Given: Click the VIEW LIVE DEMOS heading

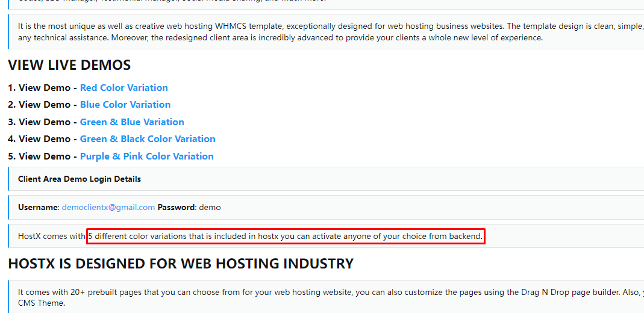Looking at the screenshot, I should [69, 65].
